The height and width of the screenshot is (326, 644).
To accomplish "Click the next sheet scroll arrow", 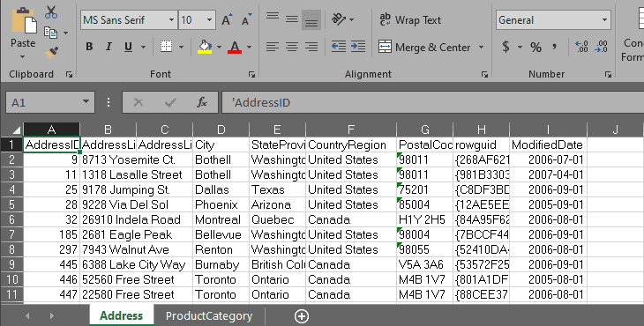I will [52, 315].
